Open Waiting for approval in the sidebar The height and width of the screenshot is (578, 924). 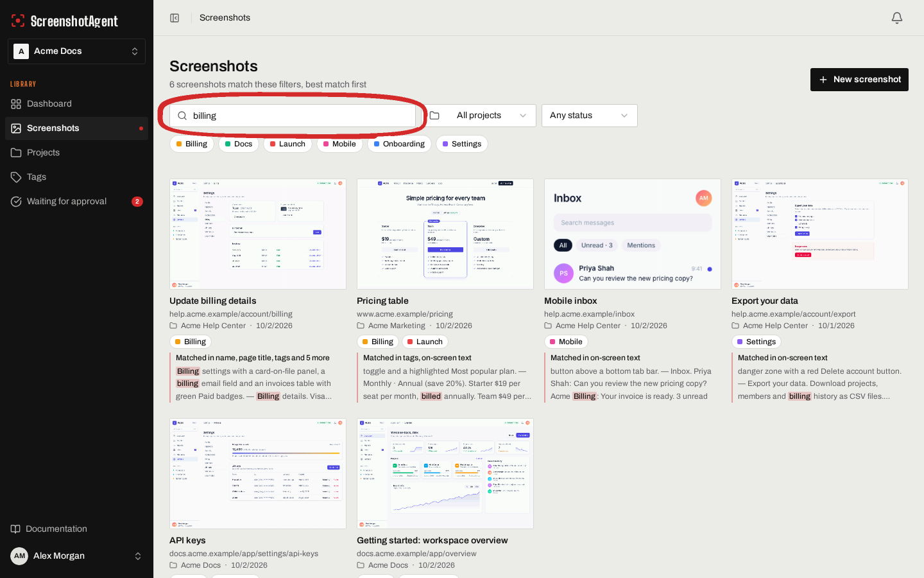76,202
